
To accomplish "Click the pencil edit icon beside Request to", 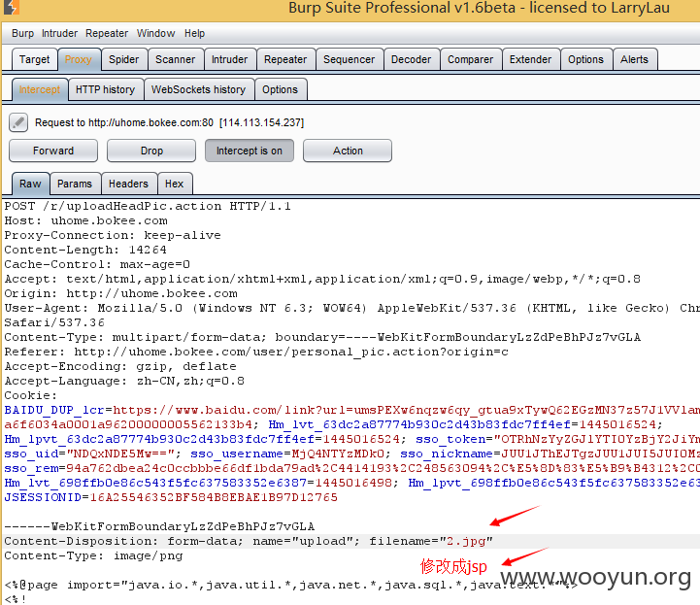I will coord(18,122).
